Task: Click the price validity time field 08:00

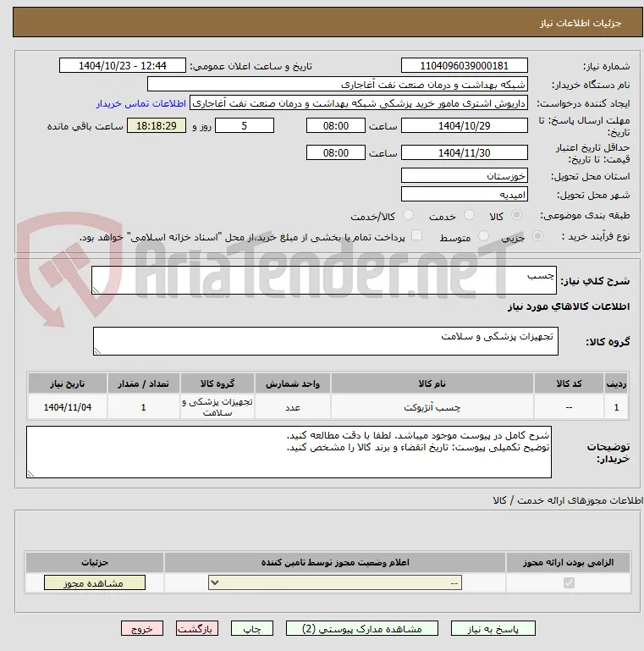Action: pos(336,152)
